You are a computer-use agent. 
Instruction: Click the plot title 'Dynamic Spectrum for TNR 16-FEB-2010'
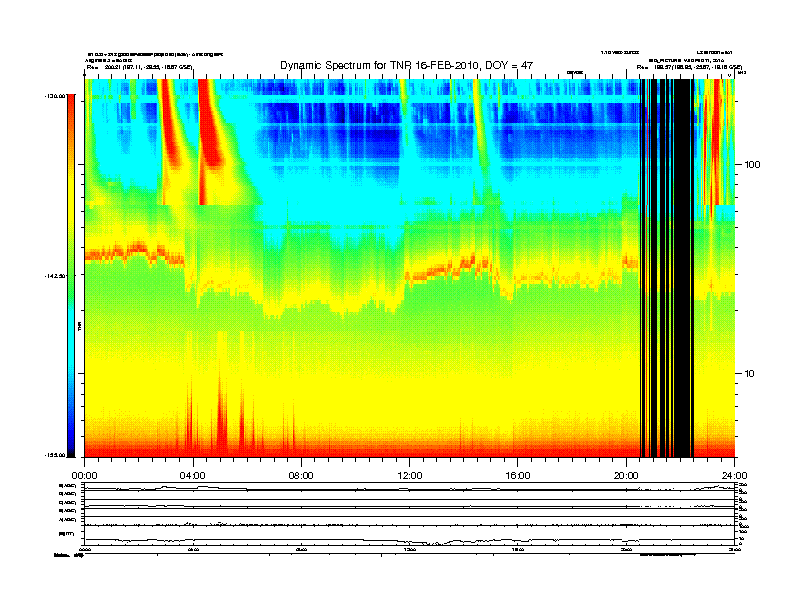407,65
